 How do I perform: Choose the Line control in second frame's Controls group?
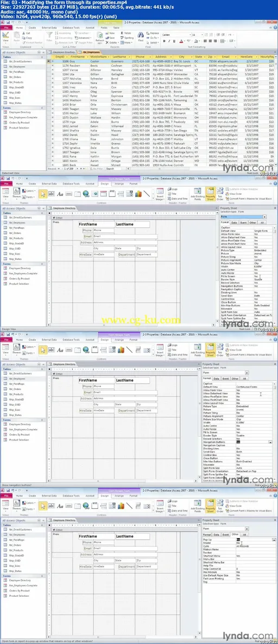click(x=147, y=194)
